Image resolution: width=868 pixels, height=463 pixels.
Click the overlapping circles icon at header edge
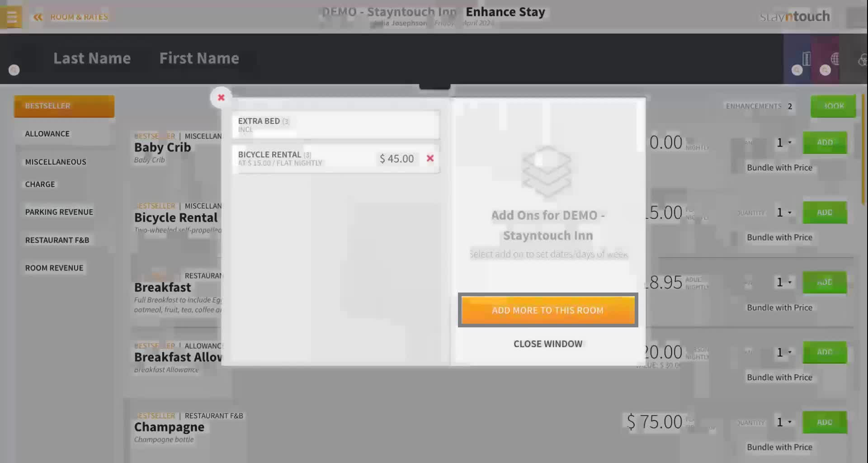pos(863,60)
